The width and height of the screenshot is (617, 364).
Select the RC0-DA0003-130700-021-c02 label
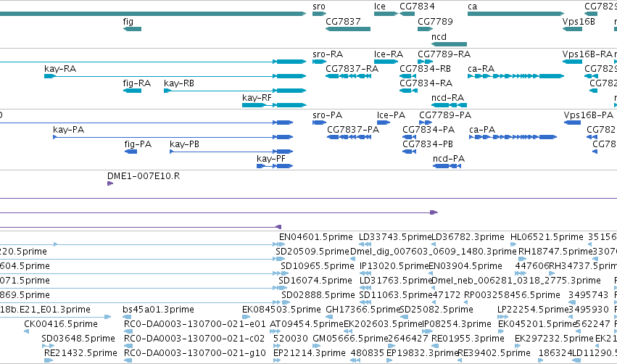pyautogui.click(x=194, y=339)
